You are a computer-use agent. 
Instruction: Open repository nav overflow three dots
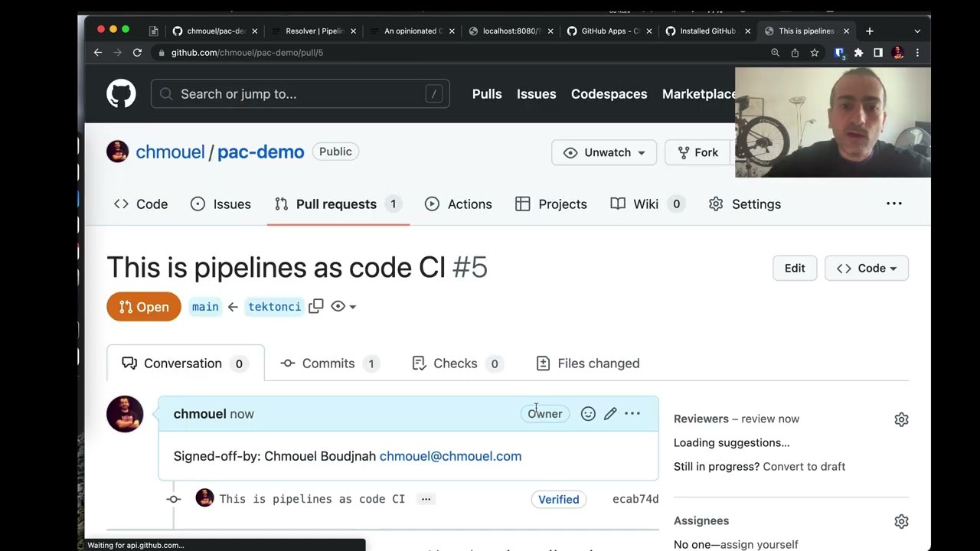(893, 204)
